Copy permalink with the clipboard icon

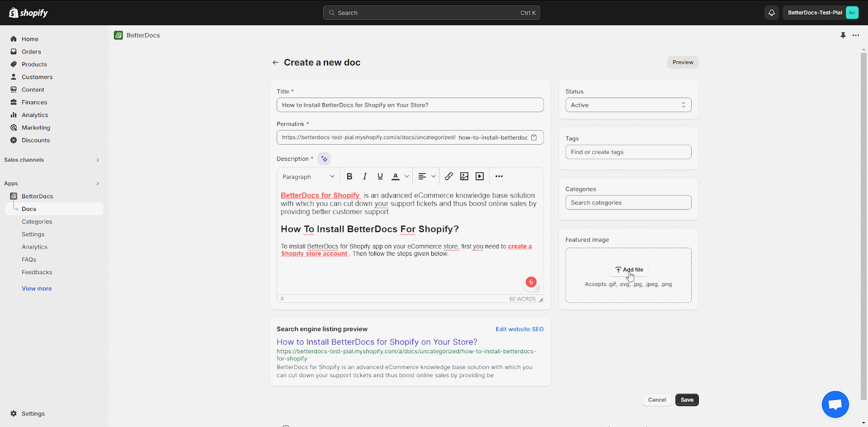coord(534,138)
